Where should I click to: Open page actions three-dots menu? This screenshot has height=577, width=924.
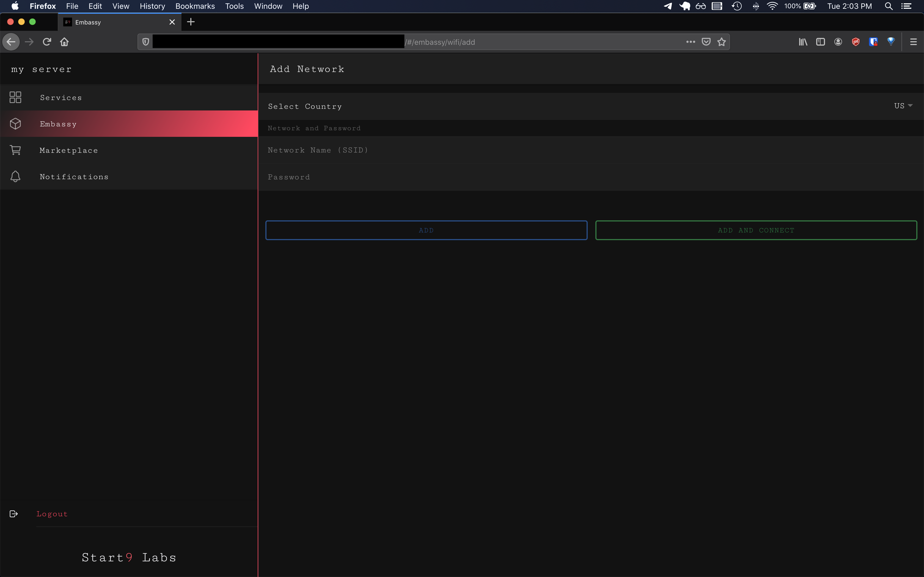point(690,42)
